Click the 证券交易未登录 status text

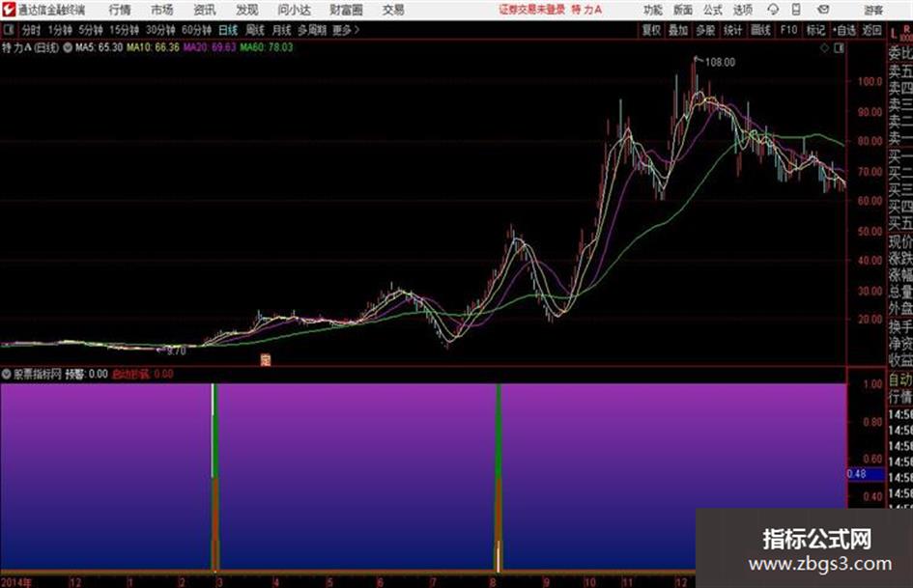(531, 10)
